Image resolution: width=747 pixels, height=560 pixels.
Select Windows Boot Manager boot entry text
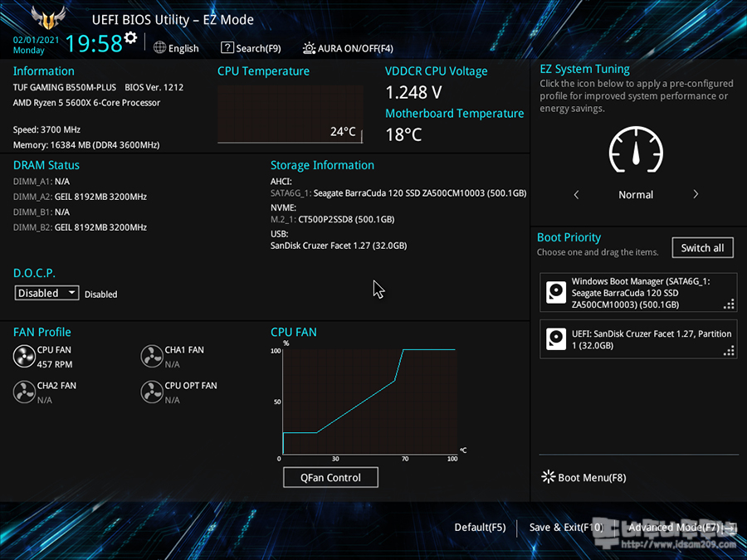(641, 293)
